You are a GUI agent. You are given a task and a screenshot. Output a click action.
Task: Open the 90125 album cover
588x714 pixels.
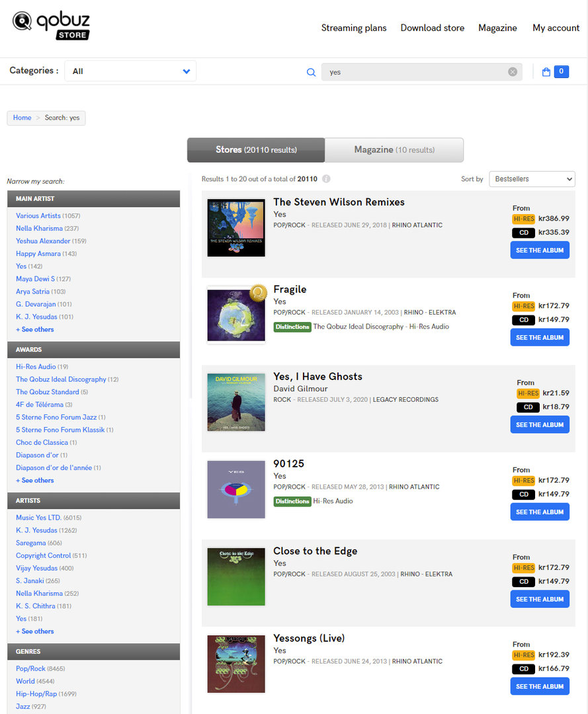(236, 489)
